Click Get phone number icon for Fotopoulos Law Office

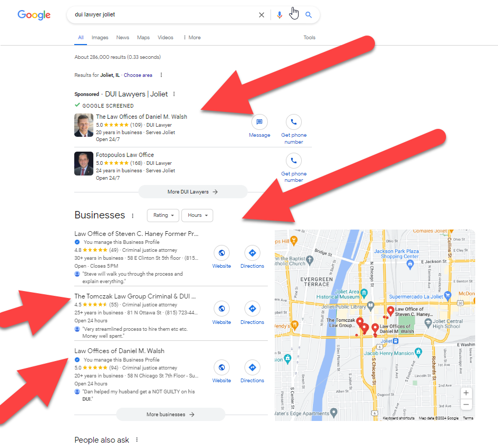click(293, 161)
